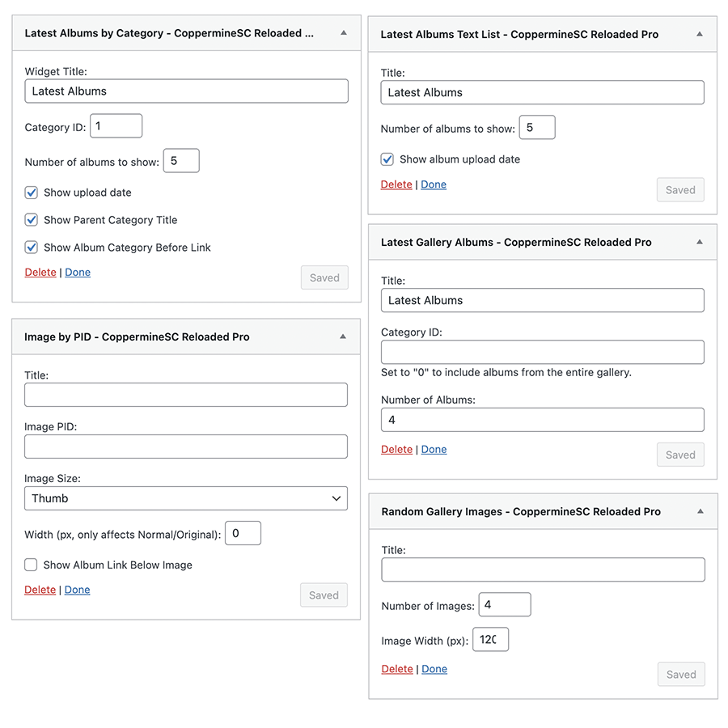Screen dimensions: 728x728
Task: Disable Show Album Category Before Link
Action: click(32, 248)
